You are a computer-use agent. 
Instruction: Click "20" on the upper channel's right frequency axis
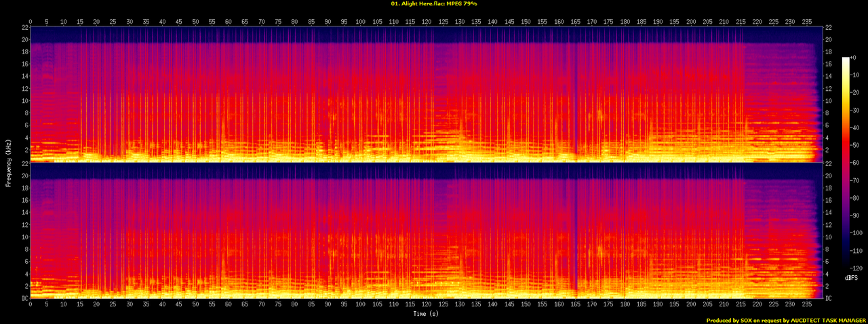[x=829, y=39]
